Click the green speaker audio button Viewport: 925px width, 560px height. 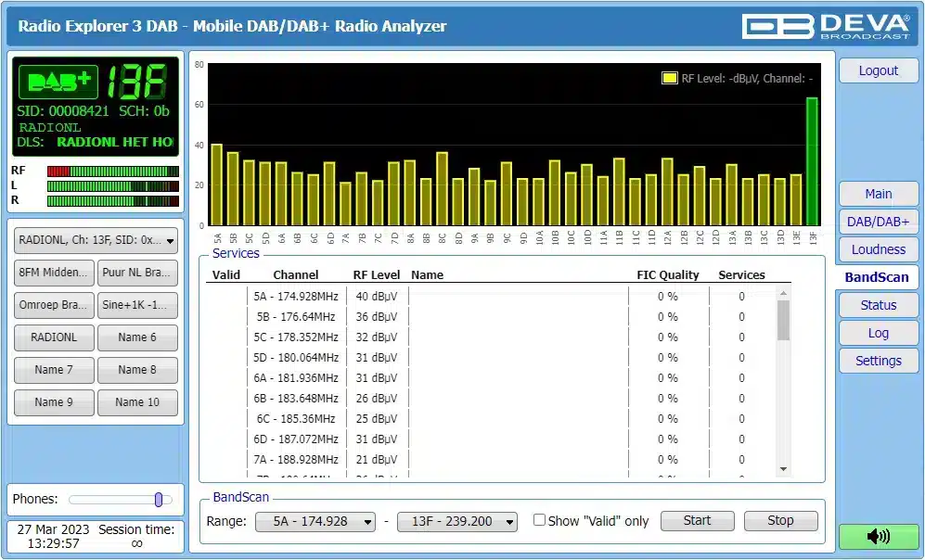coord(878,537)
